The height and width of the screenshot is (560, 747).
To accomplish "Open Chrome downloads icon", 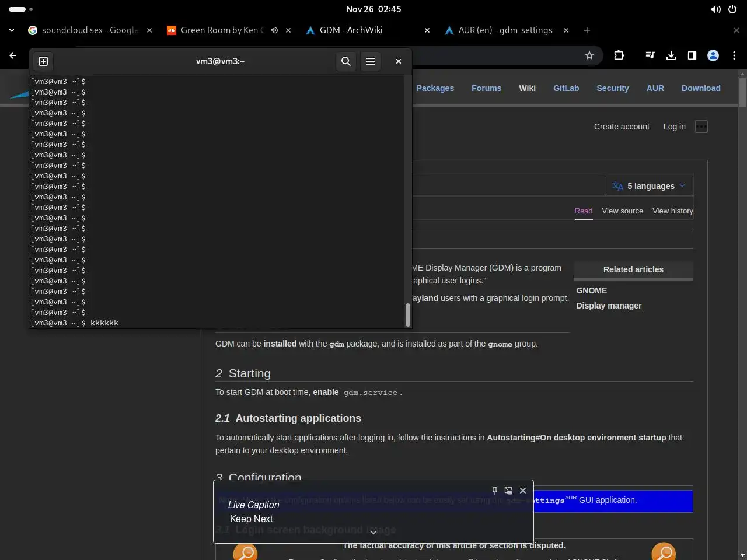I will point(671,55).
